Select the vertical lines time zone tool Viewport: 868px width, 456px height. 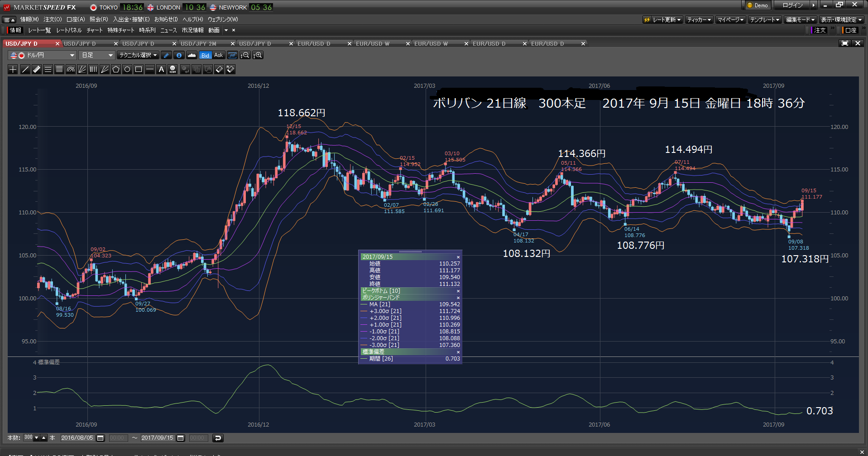click(x=93, y=69)
